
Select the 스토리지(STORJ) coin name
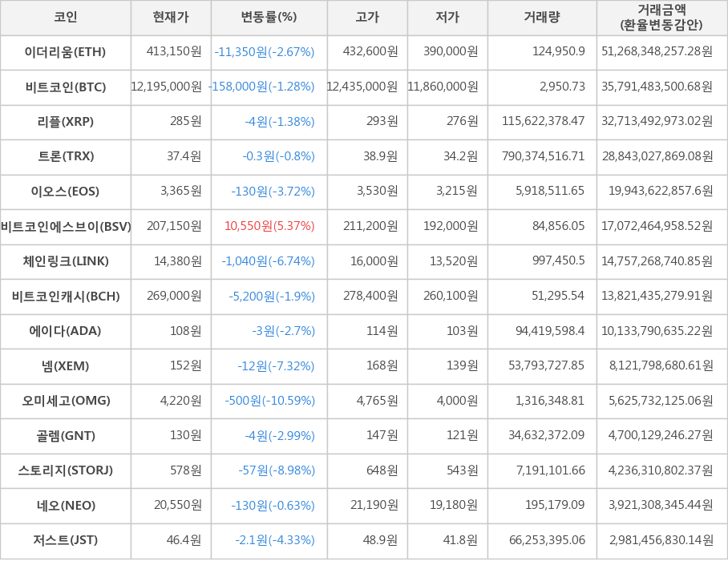tap(66, 470)
